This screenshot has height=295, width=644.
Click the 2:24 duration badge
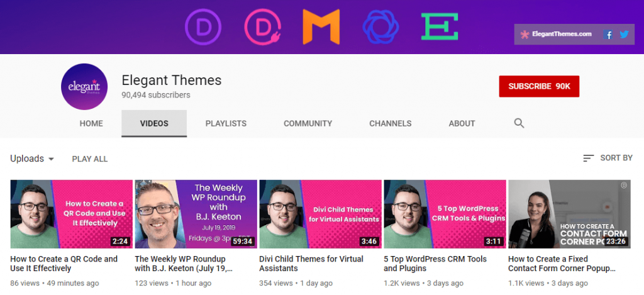[120, 241]
